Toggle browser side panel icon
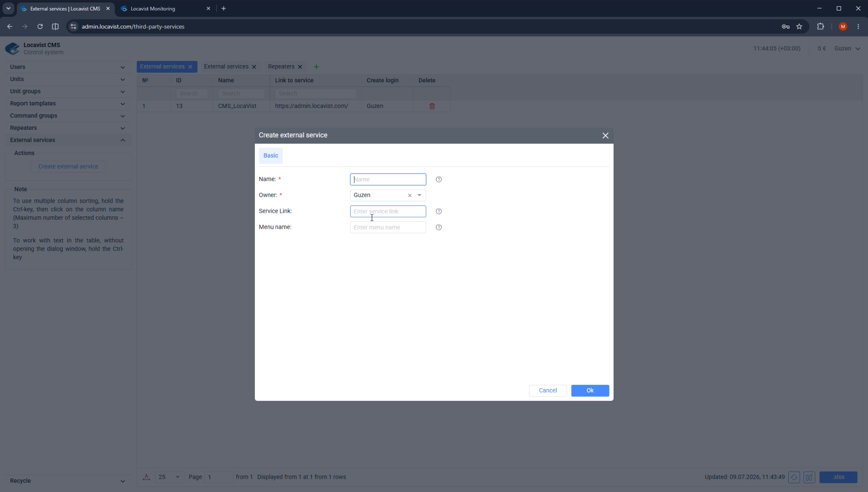 pyautogui.click(x=55, y=26)
